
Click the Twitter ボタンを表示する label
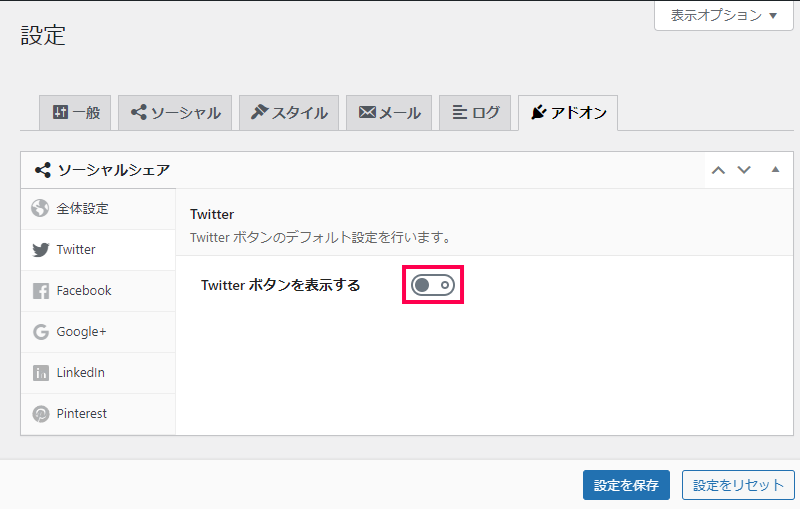pyautogui.click(x=281, y=285)
